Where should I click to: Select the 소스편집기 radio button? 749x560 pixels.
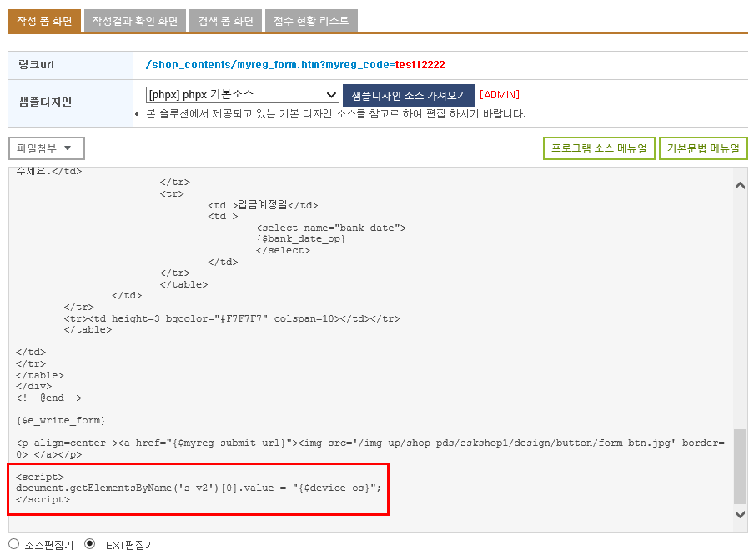[14, 544]
